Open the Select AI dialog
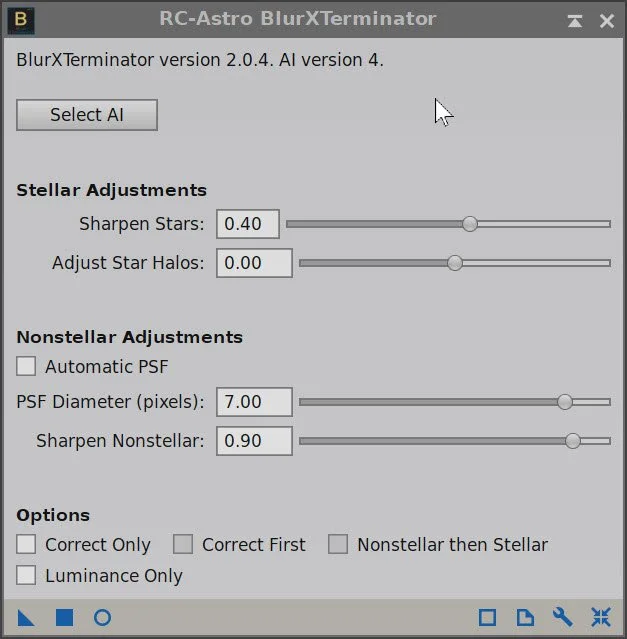627x639 pixels. (87, 115)
